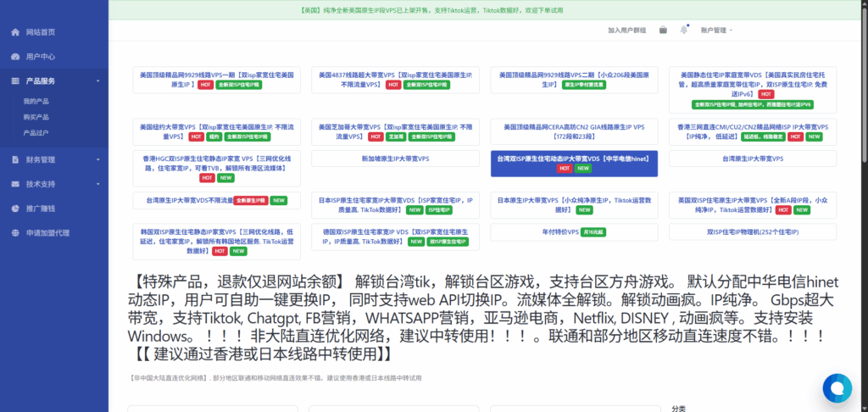This screenshot has height=412, width=868.
Task: Select 美国顶级精品网9929线路VPS二期 category
Action: coord(574,80)
